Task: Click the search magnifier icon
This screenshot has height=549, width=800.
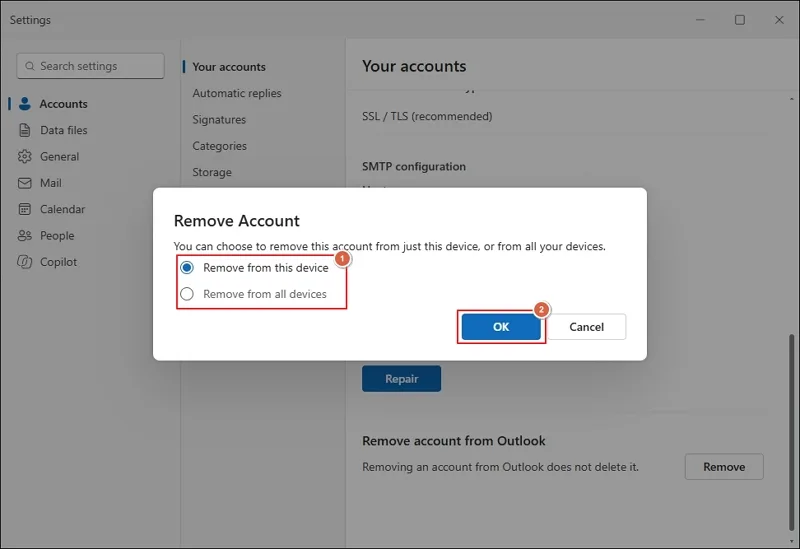Action: point(30,66)
